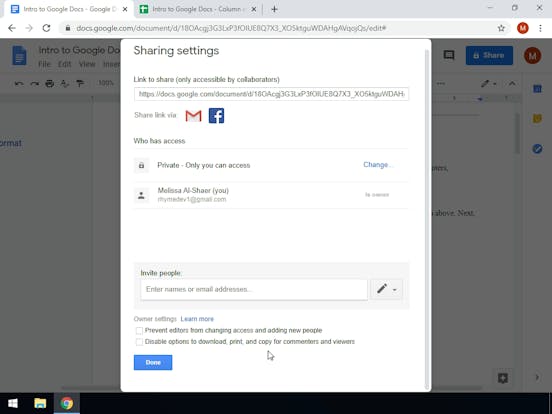Open a new browser tab
The width and height of the screenshot is (552, 414).
(x=274, y=10)
